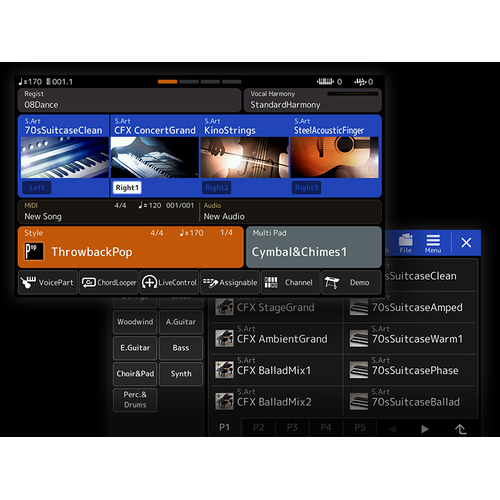The width and height of the screenshot is (500, 500).
Task: Switch to page tab P2
Action: tap(258, 427)
